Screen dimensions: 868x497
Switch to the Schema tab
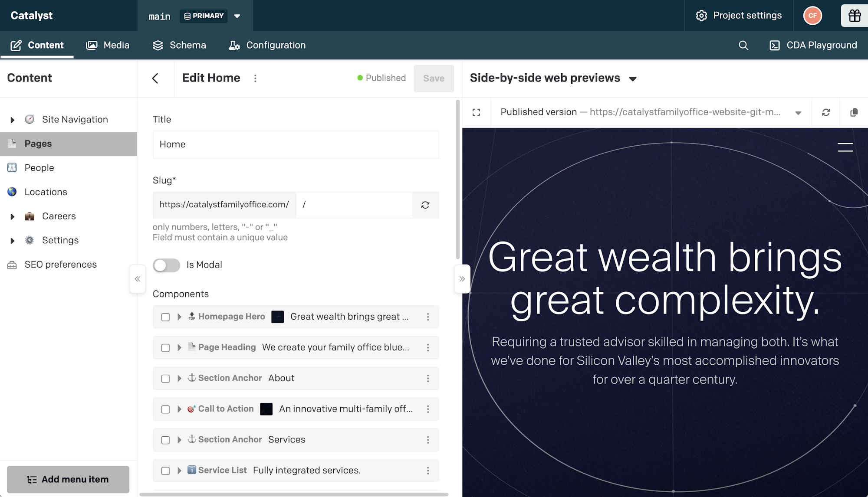179,45
